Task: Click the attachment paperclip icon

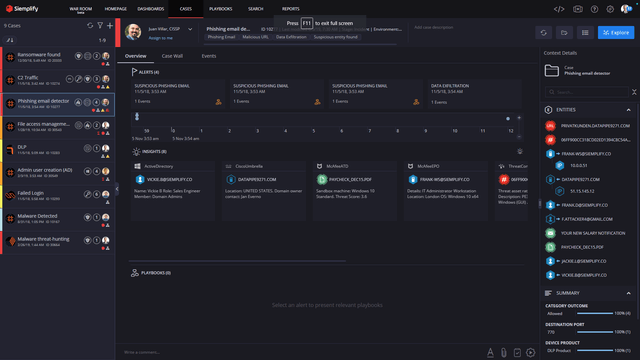Action: pos(504,352)
